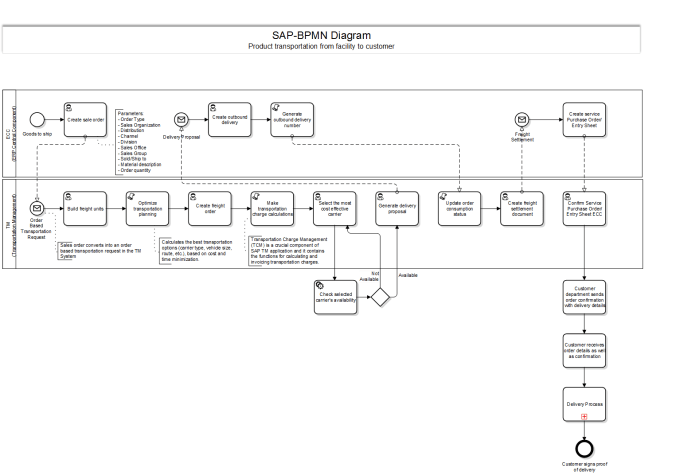
Task: Click the Customer signs proof of delivery label
Action: pos(585,467)
